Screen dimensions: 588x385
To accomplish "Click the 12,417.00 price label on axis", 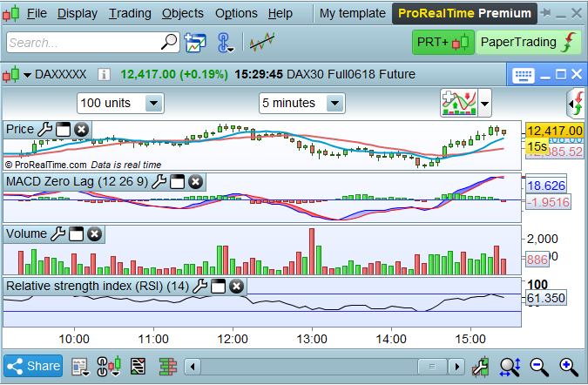I will pyautogui.click(x=555, y=131).
